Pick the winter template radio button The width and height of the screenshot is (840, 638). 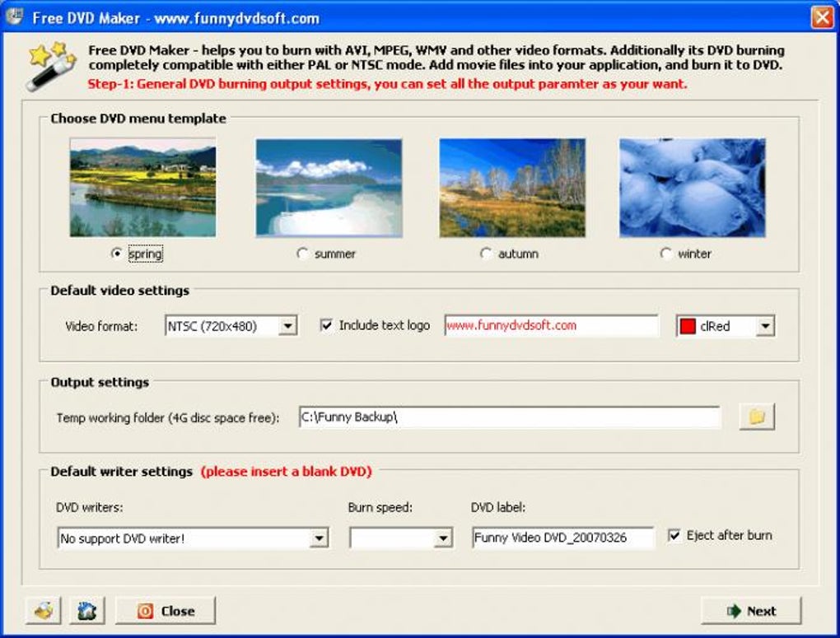coord(665,254)
